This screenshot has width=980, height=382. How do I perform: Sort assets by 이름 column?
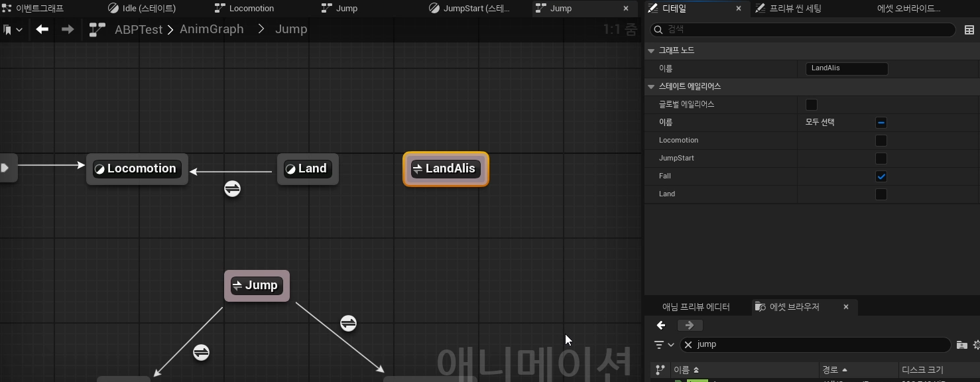[x=686, y=370]
